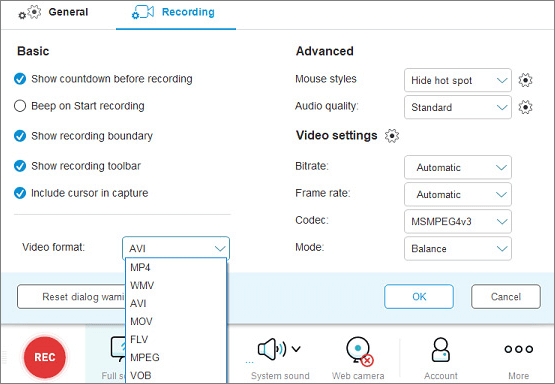Click the toolbar grip handle left of REC
The height and width of the screenshot is (384, 555).
click(x=5, y=357)
